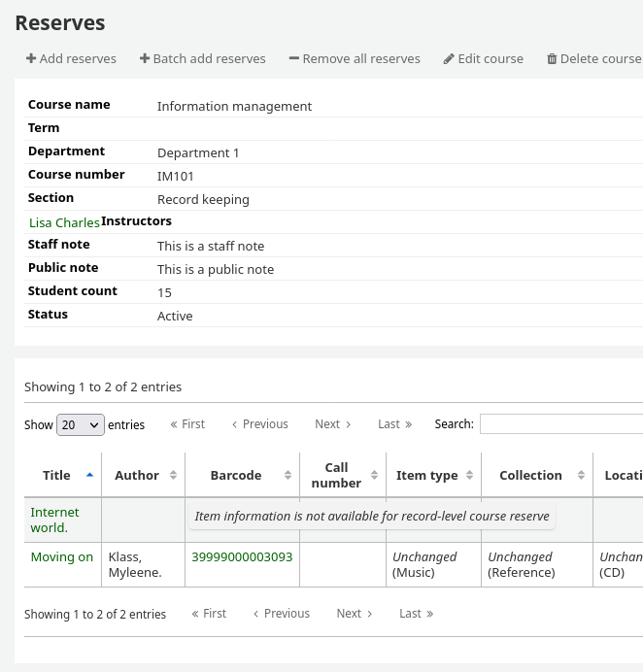Image resolution: width=643 pixels, height=672 pixels.
Task: Open instructor Lisa Charles link
Action: (64, 222)
